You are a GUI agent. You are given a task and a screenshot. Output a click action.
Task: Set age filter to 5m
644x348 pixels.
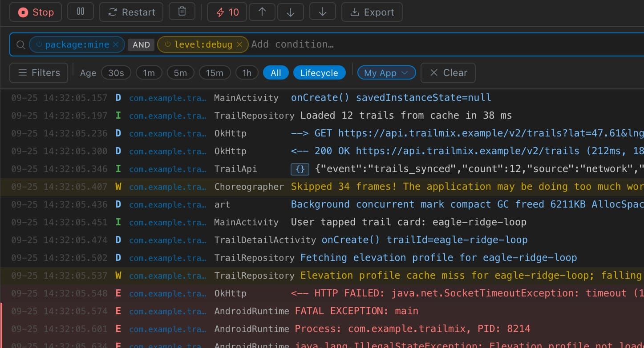(180, 73)
